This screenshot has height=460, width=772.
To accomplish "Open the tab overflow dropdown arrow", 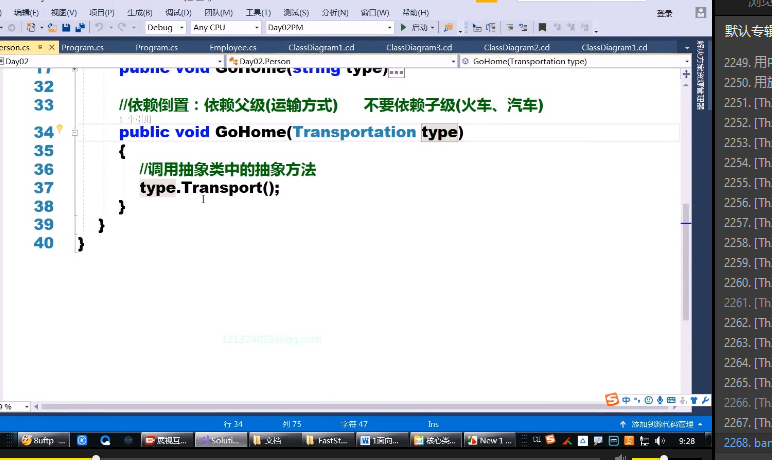I will point(687,48).
